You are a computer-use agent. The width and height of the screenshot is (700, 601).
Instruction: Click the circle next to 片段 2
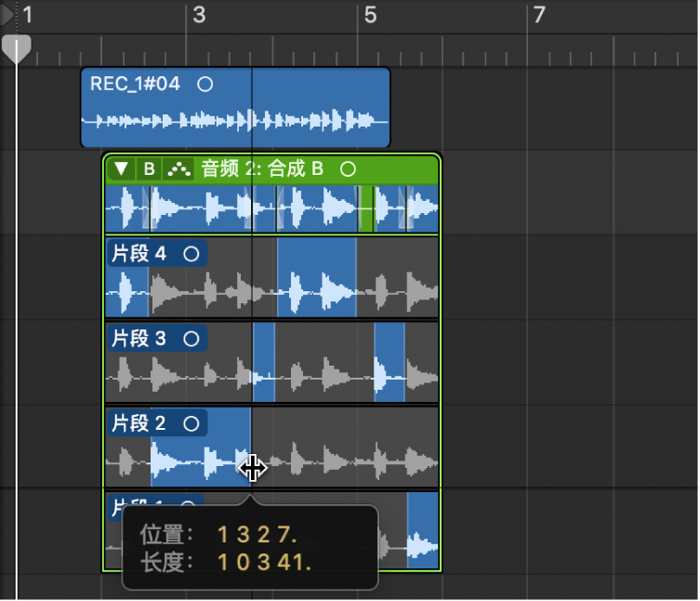192,423
